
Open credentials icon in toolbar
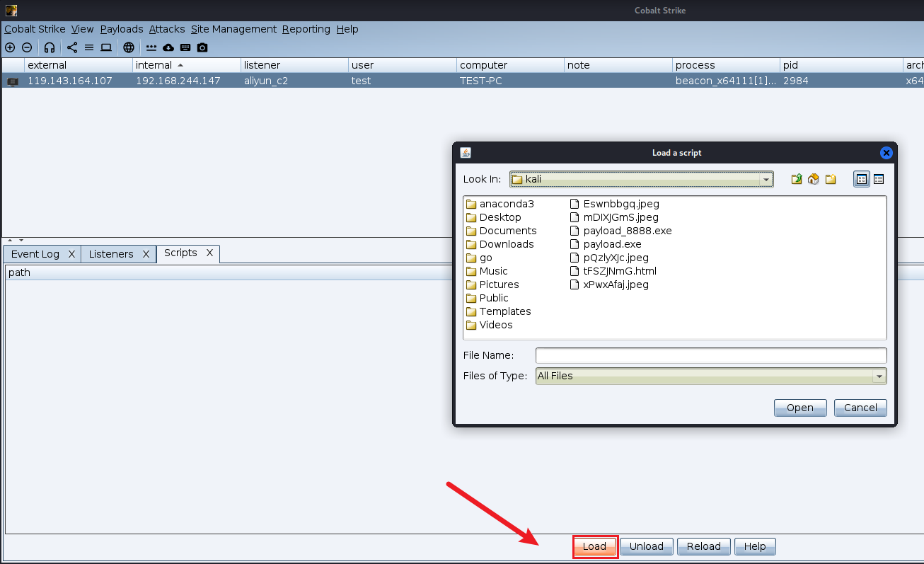point(151,47)
